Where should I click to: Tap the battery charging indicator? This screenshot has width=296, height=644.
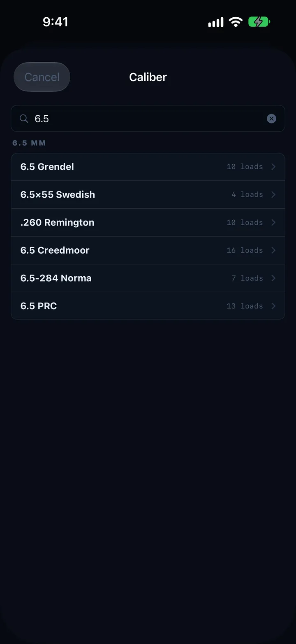(x=259, y=22)
